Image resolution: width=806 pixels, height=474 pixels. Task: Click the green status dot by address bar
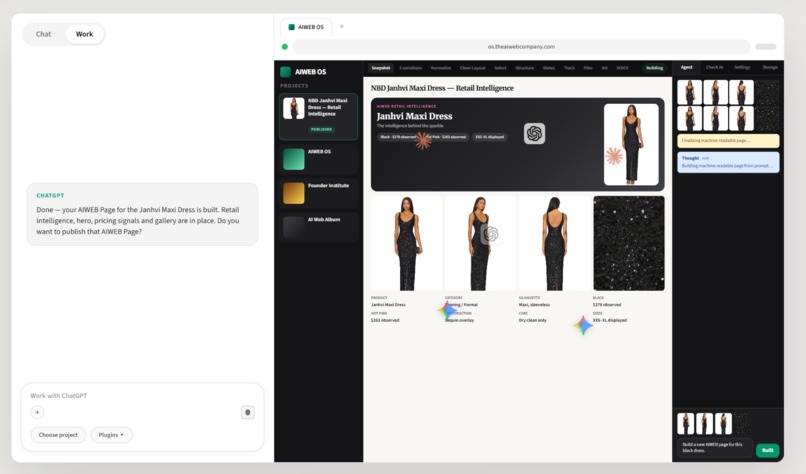click(285, 47)
